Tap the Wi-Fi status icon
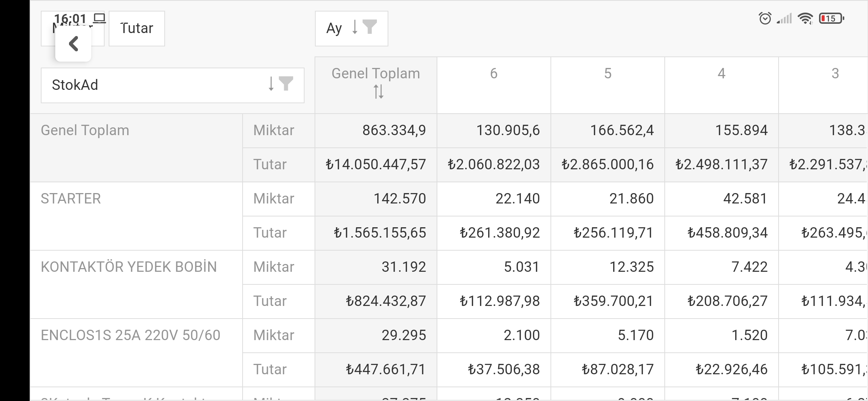The image size is (868, 401). point(805,18)
